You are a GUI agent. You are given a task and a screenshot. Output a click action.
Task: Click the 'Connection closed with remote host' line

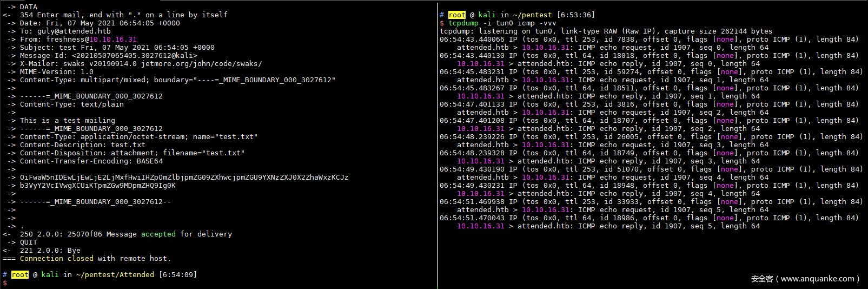[x=95, y=259]
